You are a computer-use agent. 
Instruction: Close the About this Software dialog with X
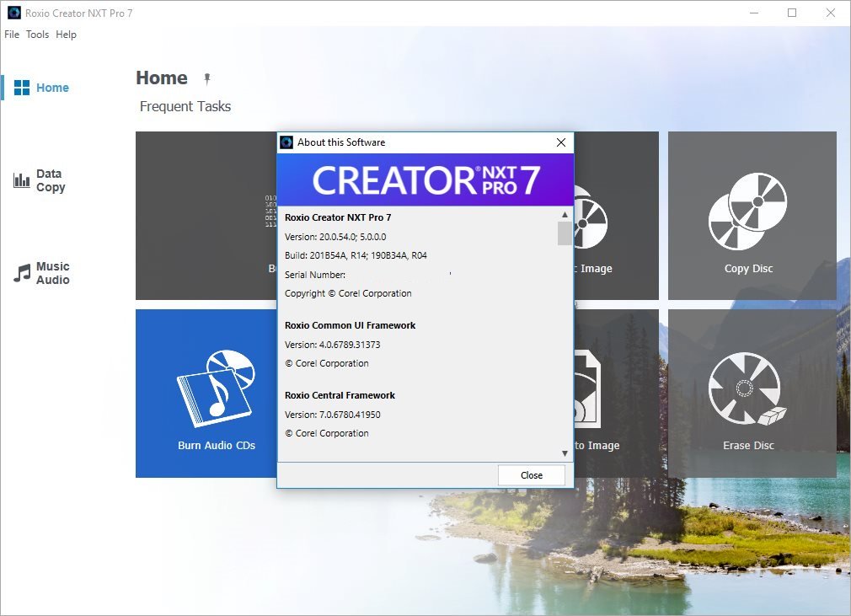tap(561, 142)
